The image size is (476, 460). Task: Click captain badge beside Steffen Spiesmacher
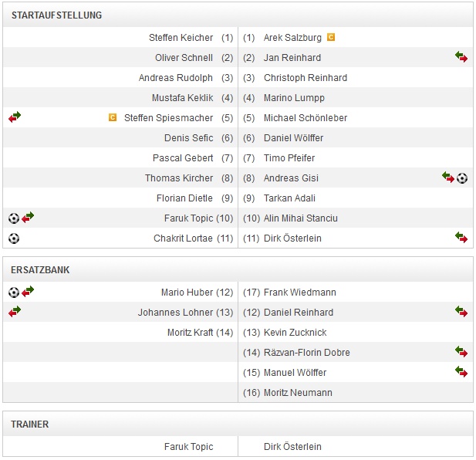tap(113, 117)
